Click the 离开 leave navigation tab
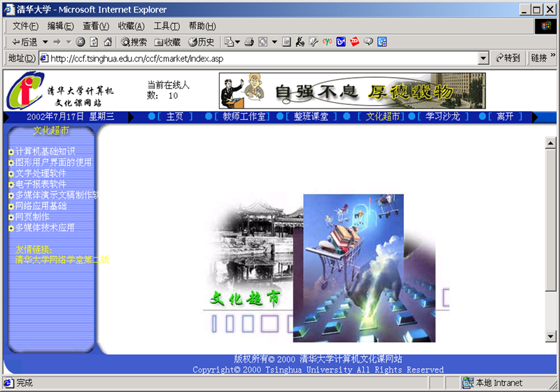 [505, 116]
